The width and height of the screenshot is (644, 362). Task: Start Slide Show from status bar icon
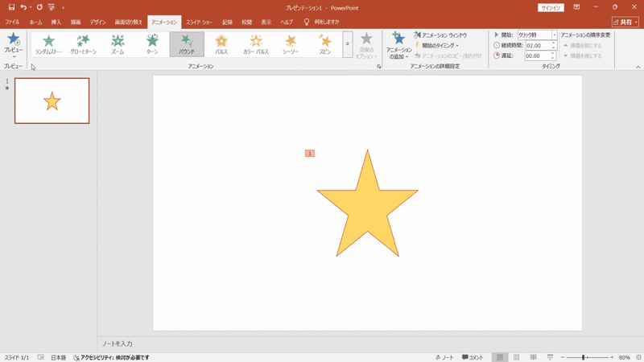pyautogui.click(x=550, y=357)
